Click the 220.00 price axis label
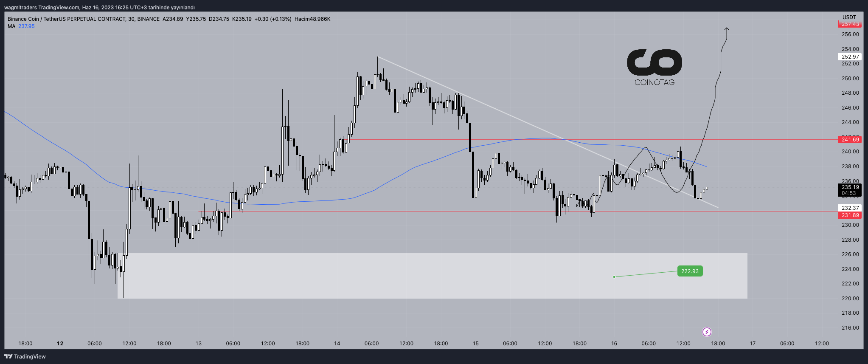The image size is (868, 364). 850,299
